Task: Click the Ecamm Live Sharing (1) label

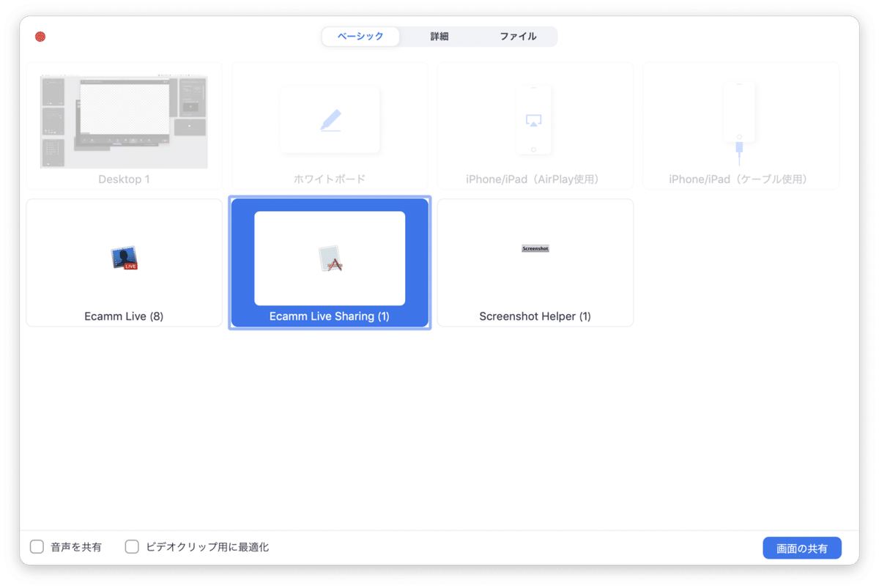Action: tap(330, 316)
